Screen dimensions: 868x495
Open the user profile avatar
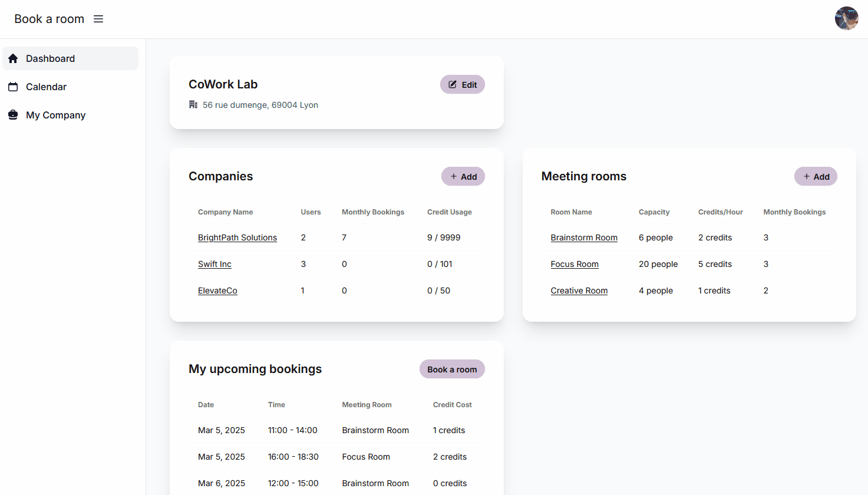pos(846,18)
